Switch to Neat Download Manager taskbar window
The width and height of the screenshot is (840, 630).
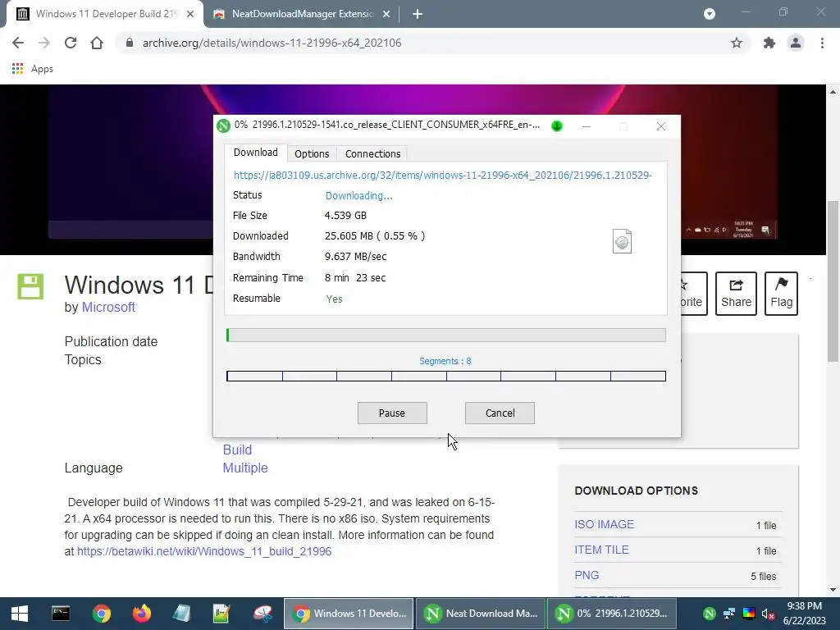(481, 614)
